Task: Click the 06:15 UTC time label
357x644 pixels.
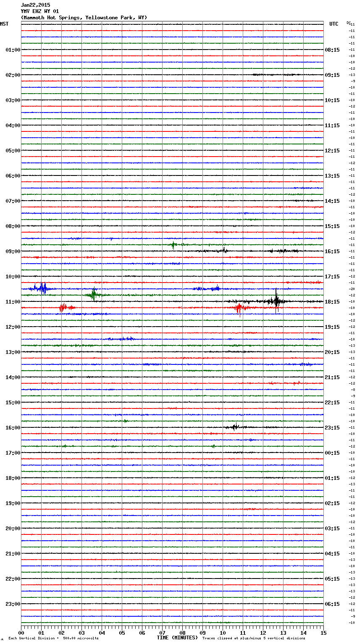Action: pyautogui.click(x=332, y=604)
